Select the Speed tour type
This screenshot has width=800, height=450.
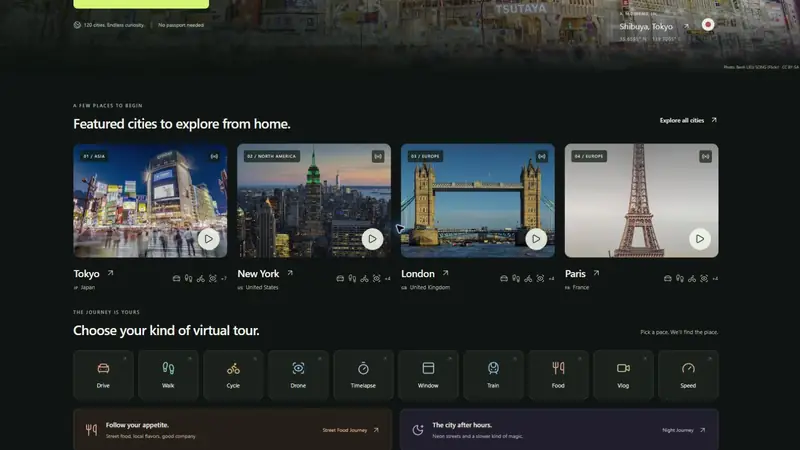click(x=688, y=374)
